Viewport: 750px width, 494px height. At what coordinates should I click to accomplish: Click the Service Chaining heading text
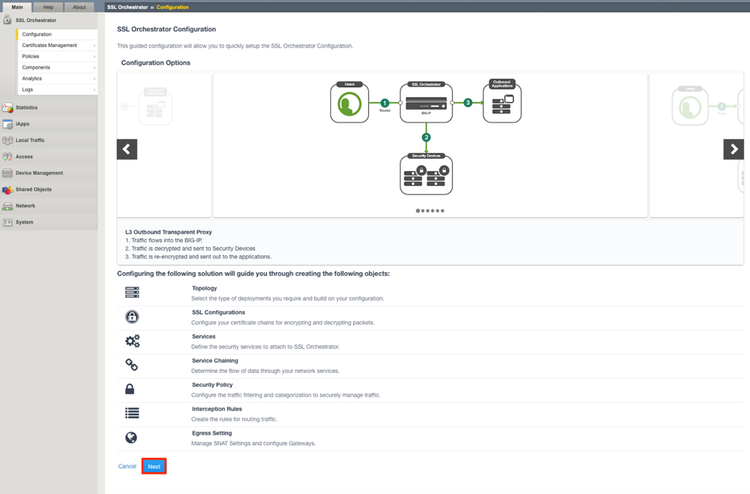(215, 360)
